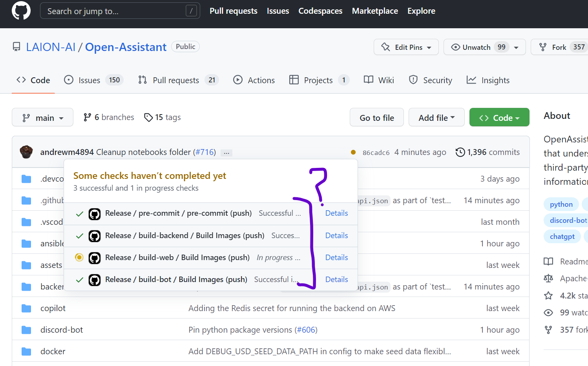The height and width of the screenshot is (366, 588).
Task: Open the Actions tab play icon
Action: (x=238, y=80)
